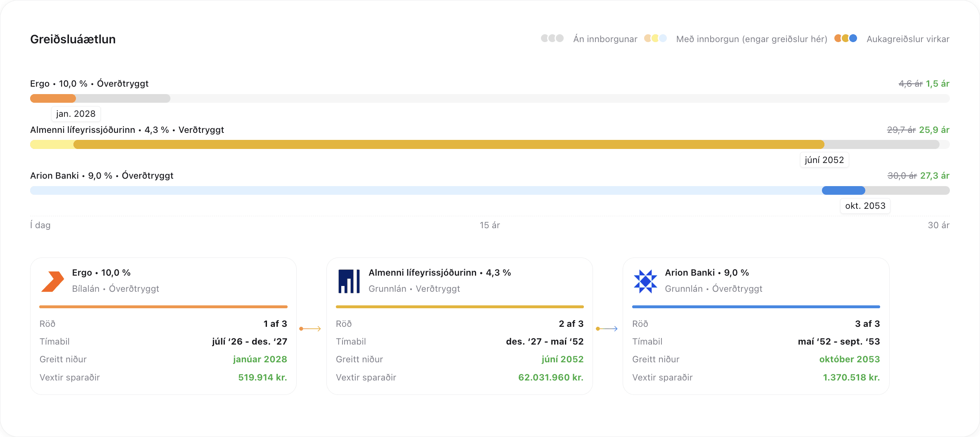Open the 'Arion Banki • 9,0 %' card title

point(707,273)
